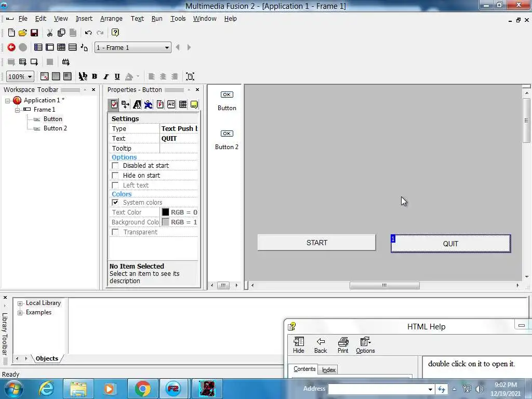This screenshot has height=399, width=532.
Task: Open the contents help question-mark icon
Action: click(115, 33)
